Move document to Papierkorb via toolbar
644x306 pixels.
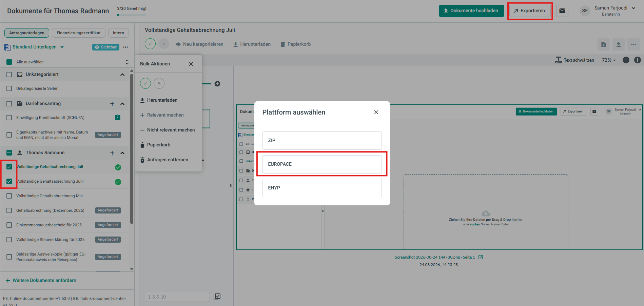(x=296, y=44)
